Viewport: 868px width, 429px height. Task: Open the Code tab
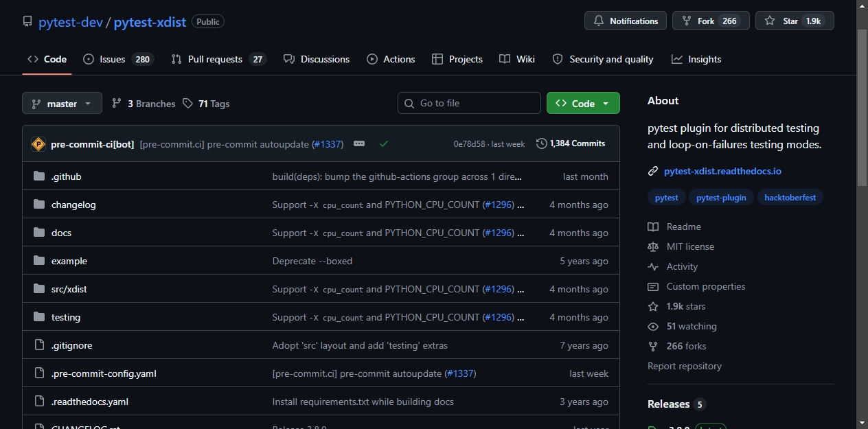(x=47, y=59)
